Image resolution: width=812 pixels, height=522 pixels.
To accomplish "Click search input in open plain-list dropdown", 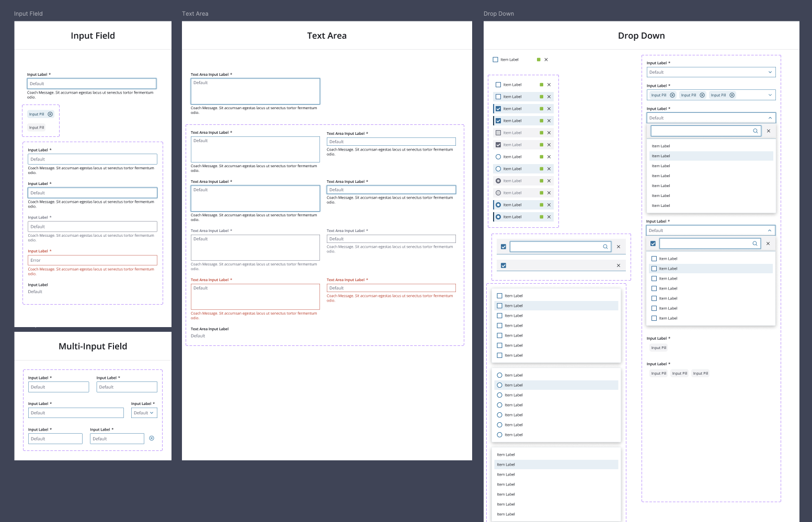I will [706, 131].
